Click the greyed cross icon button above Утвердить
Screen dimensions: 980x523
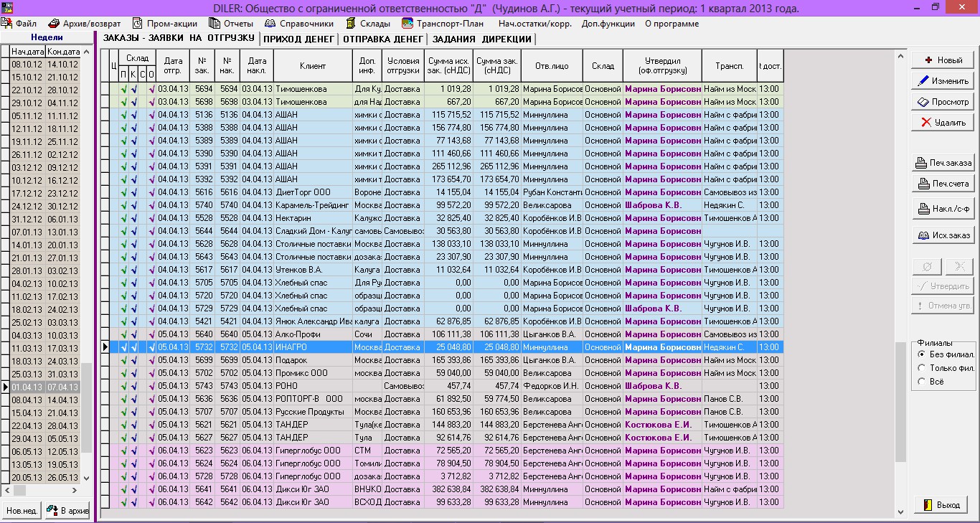(959, 266)
